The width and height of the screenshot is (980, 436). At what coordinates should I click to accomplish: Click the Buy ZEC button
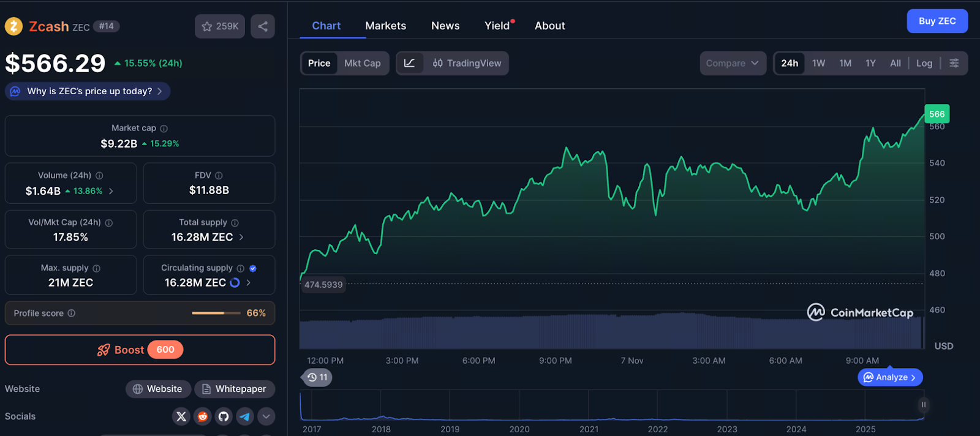tap(937, 21)
